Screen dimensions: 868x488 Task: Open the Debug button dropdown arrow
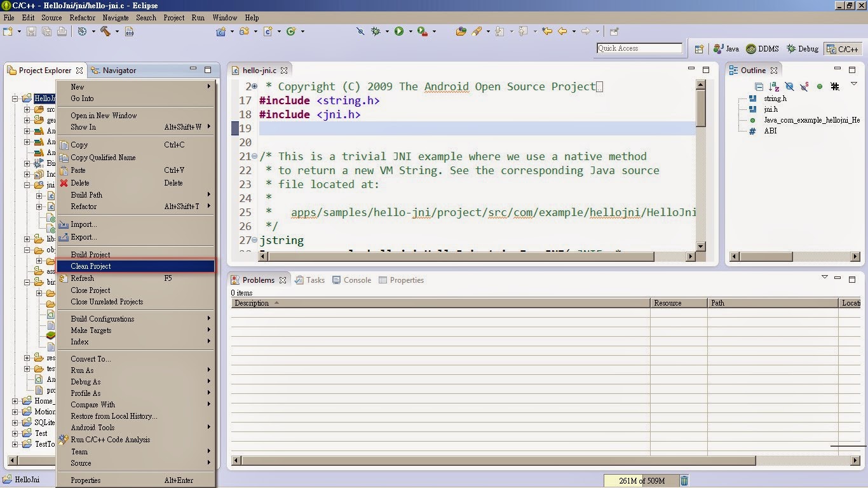(388, 31)
